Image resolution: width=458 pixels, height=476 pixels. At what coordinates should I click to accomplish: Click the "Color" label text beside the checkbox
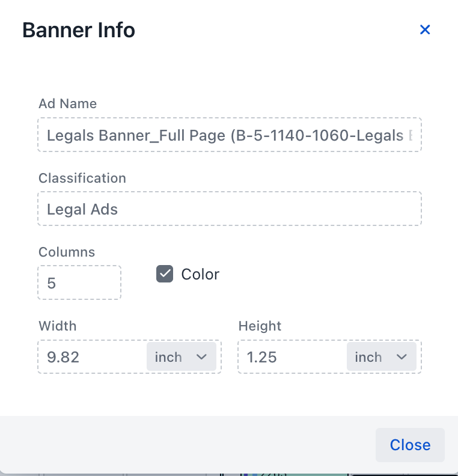200,274
